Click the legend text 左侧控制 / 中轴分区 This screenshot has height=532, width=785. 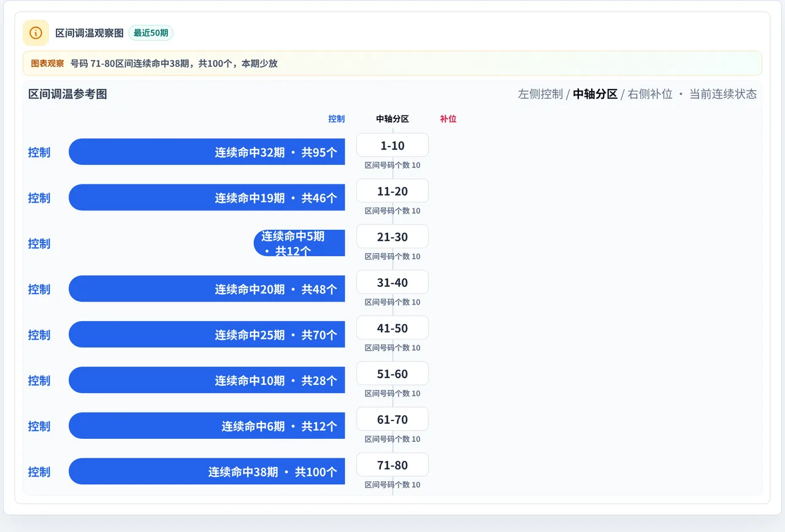(568, 94)
